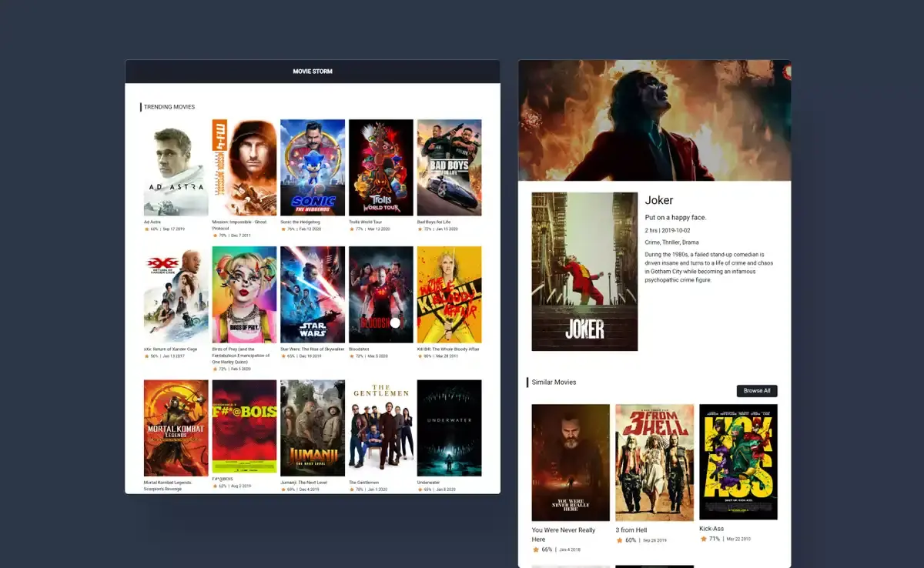The height and width of the screenshot is (568, 924).
Task: Click the "3 from Hell" title text
Action: click(x=631, y=530)
